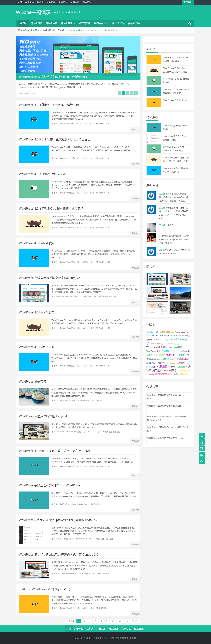Screen dimensions: 211x644
Task: Click pagination next » button
Action: 107,621
